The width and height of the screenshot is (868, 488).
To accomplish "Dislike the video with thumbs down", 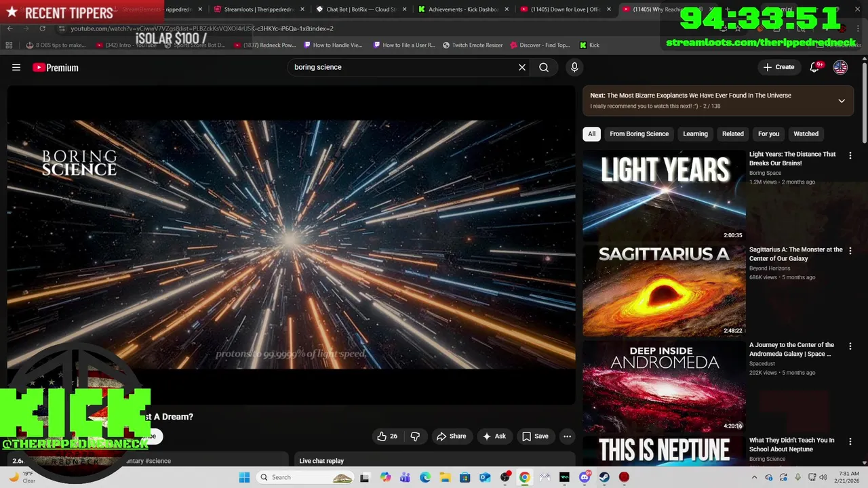I will 415,436.
